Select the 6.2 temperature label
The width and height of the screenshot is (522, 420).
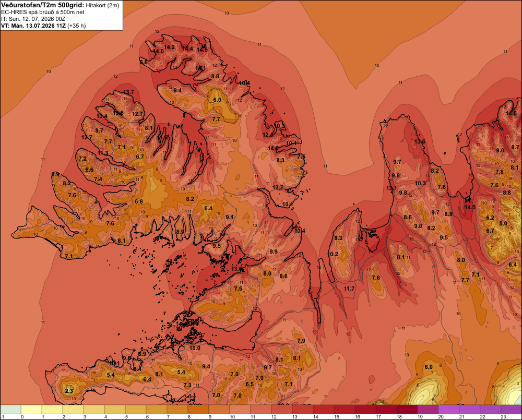pyautogui.click(x=490, y=218)
